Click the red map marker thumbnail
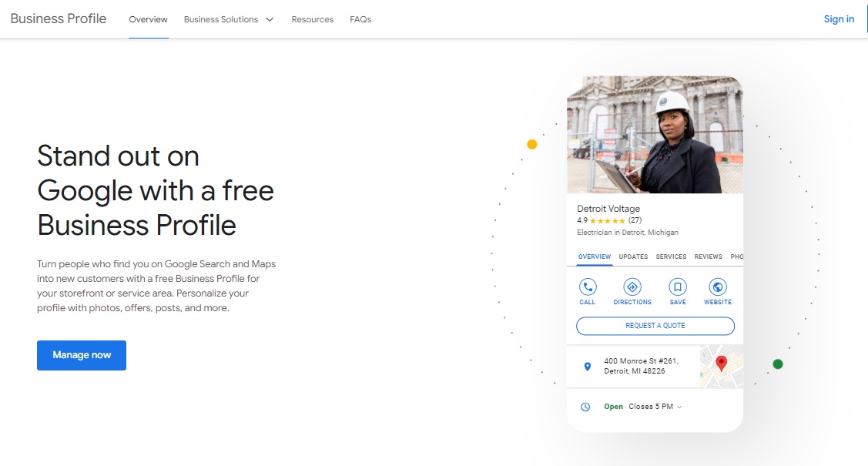 click(722, 366)
